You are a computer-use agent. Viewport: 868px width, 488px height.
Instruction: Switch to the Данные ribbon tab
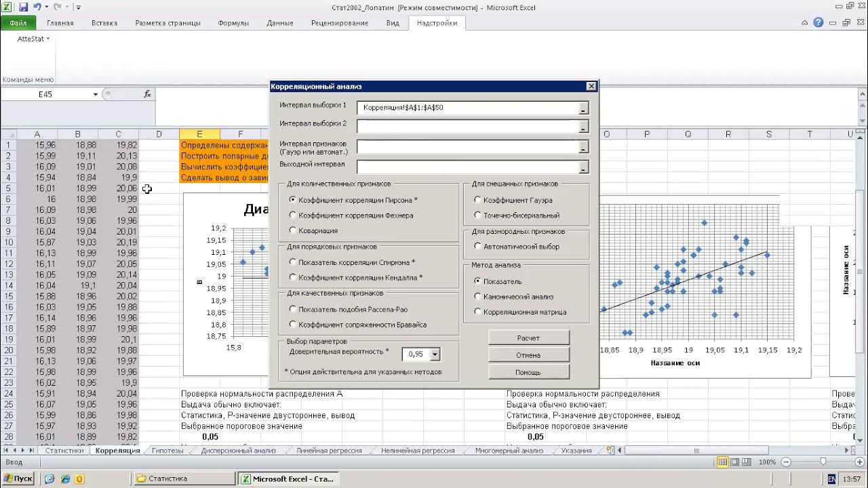tap(280, 23)
